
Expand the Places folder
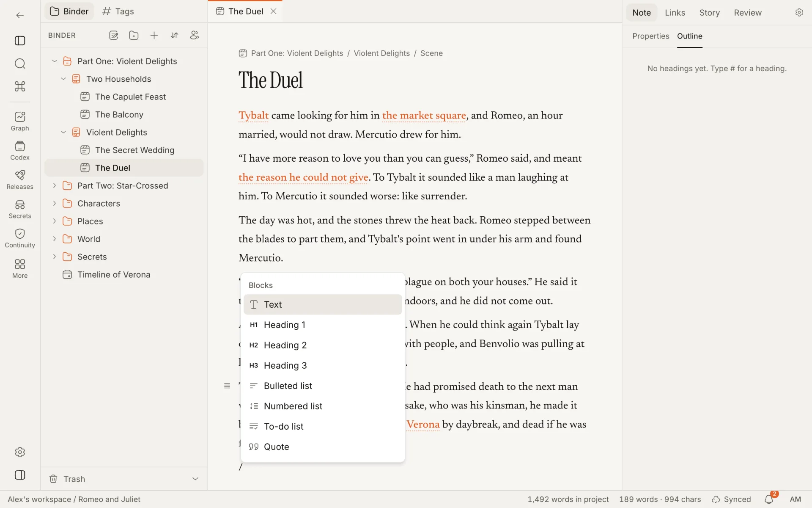click(54, 221)
